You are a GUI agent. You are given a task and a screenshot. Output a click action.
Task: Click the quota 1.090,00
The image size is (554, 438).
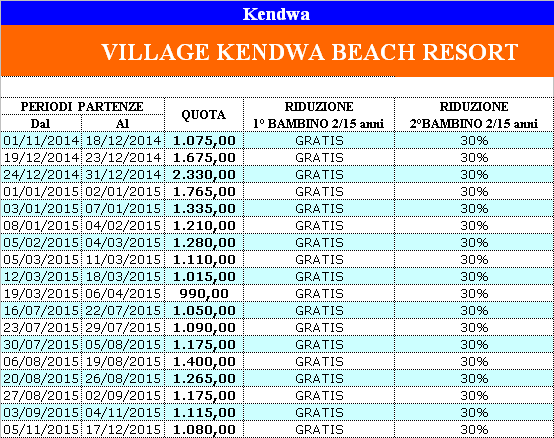click(204, 328)
